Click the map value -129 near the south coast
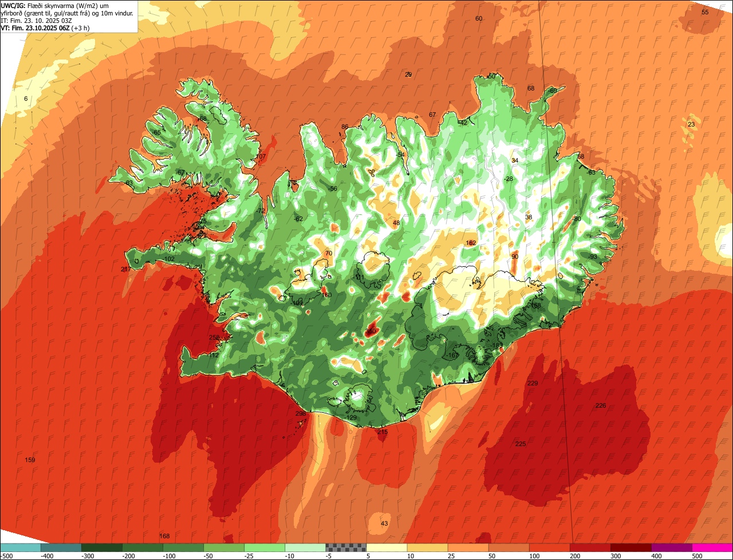This screenshot has width=733, height=560. coord(351,417)
